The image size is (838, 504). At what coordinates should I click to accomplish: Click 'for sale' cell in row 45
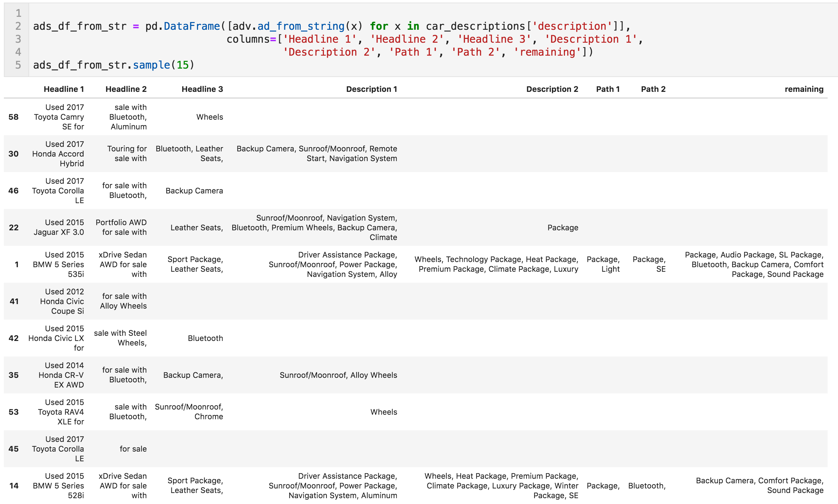[133, 449]
